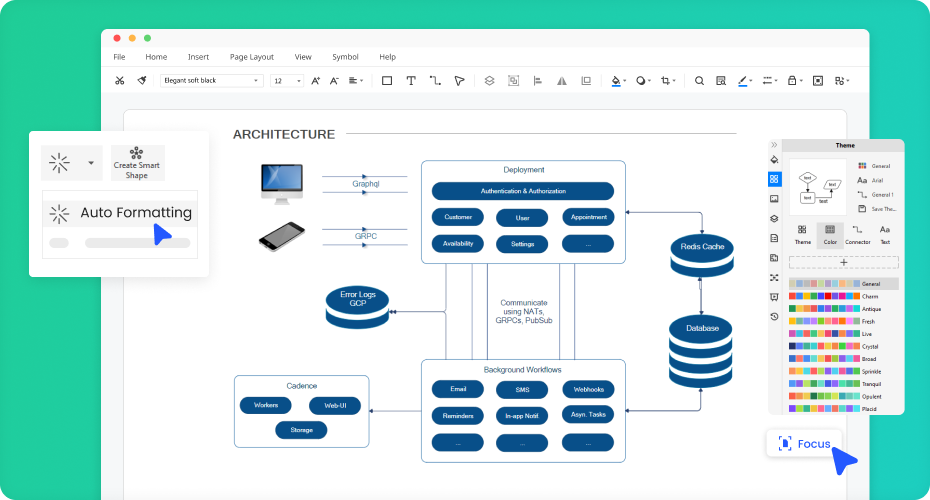This screenshot has width=930, height=500.
Task: Select the rectangle shape tool
Action: (x=387, y=81)
